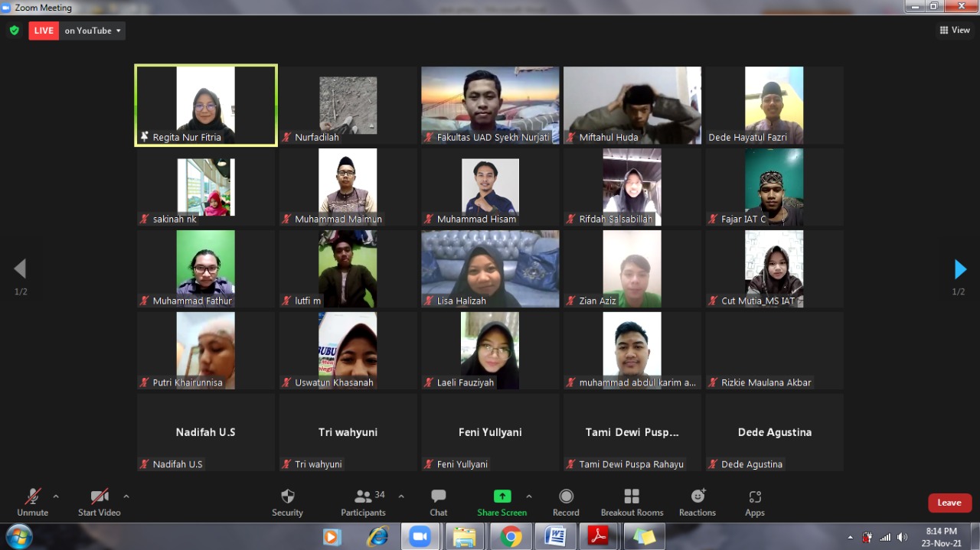Click the green encryption shield icon

[15, 31]
